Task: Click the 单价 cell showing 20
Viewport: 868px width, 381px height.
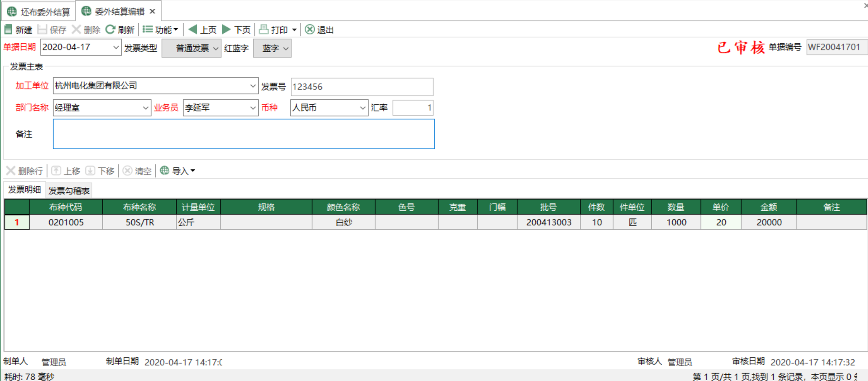Action: 721,222
